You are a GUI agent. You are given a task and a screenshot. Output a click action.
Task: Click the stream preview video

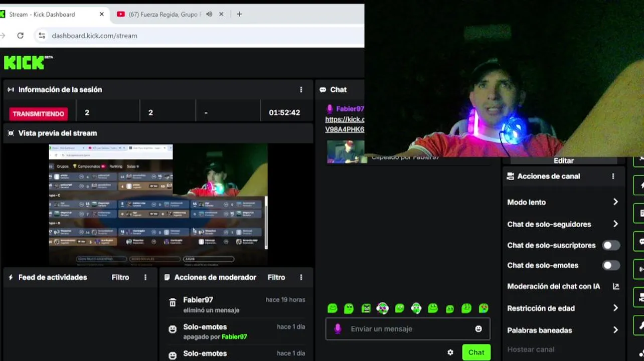(x=158, y=205)
